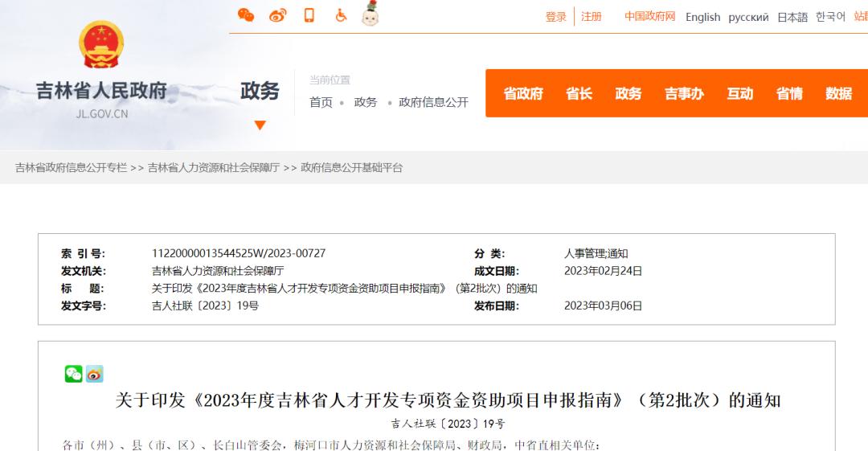The height and width of the screenshot is (451, 868).
Task: Click the 索引号 field label
Action: tap(83, 254)
